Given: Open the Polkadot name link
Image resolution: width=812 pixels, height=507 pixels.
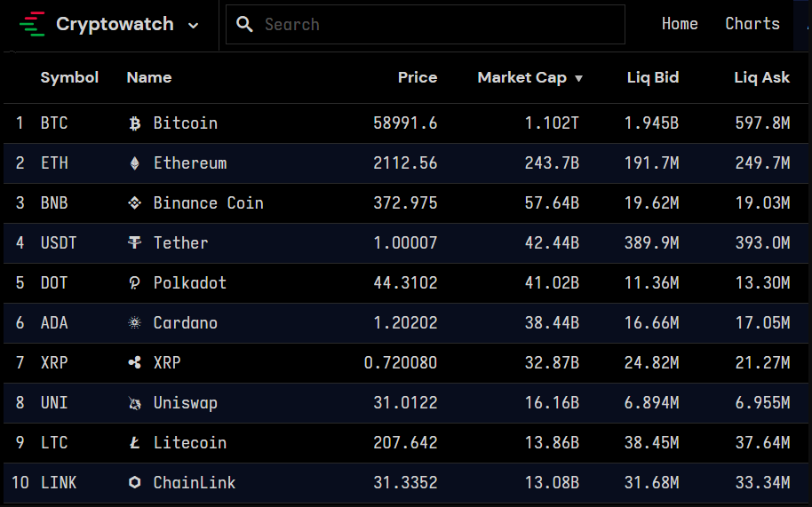Looking at the screenshot, I should pyautogui.click(x=190, y=283).
